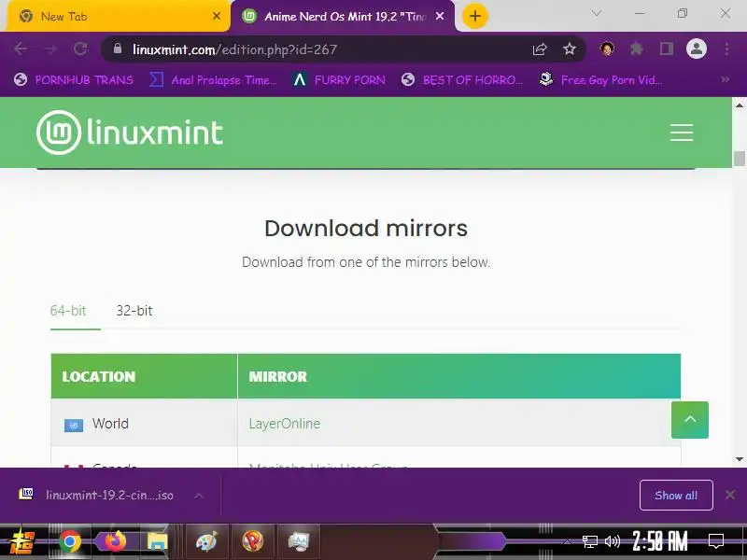This screenshot has height=560, width=747.
Task: Close the Anime Nerd Os Mint tab
Action: coord(440,16)
